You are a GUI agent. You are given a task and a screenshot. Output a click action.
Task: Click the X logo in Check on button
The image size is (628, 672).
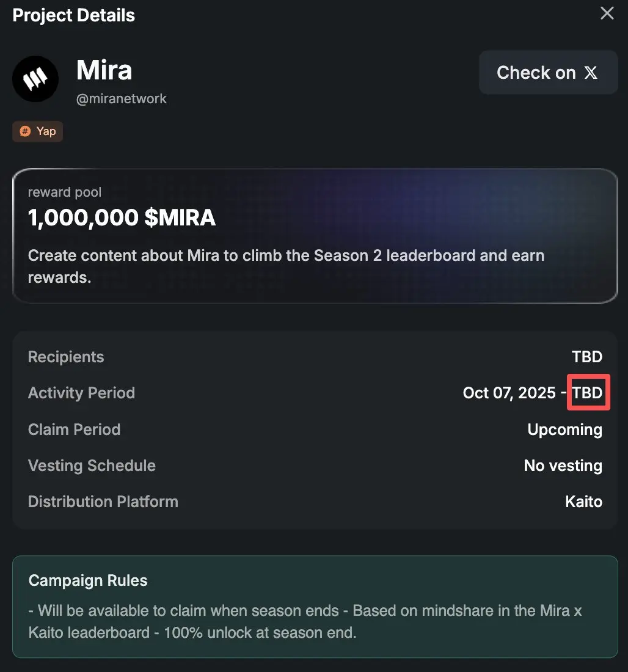591,73
